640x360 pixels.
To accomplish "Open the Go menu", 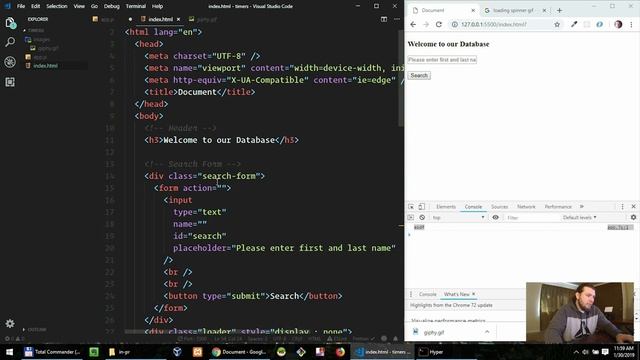I will click(94, 6).
